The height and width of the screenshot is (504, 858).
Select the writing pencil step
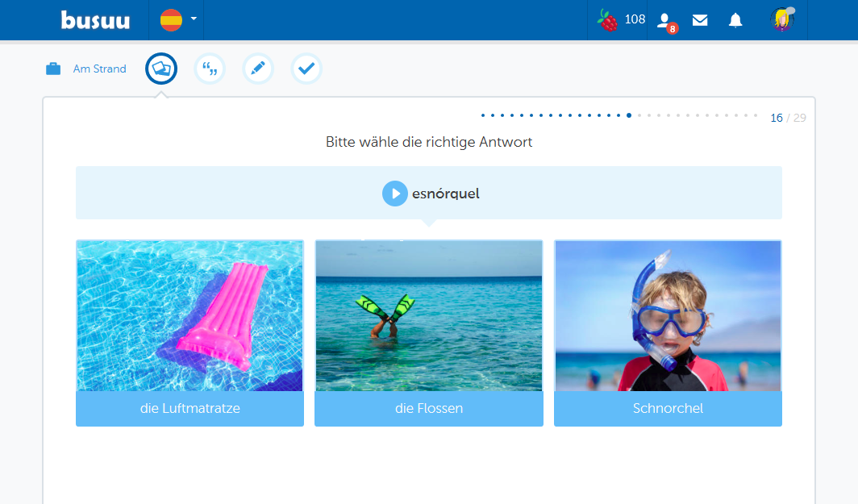click(x=258, y=69)
